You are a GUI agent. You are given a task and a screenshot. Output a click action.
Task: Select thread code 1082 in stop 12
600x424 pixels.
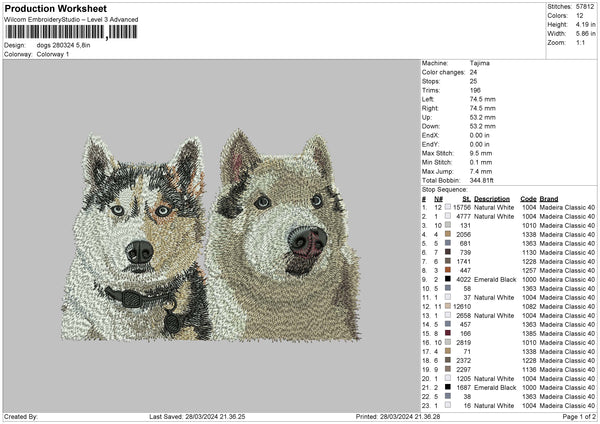pyautogui.click(x=529, y=307)
